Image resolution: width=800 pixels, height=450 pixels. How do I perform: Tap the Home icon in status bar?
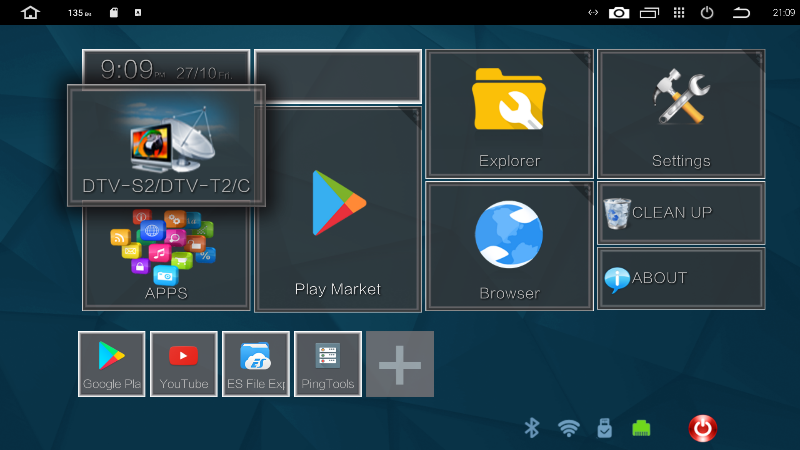pyautogui.click(x=30, y=12)
